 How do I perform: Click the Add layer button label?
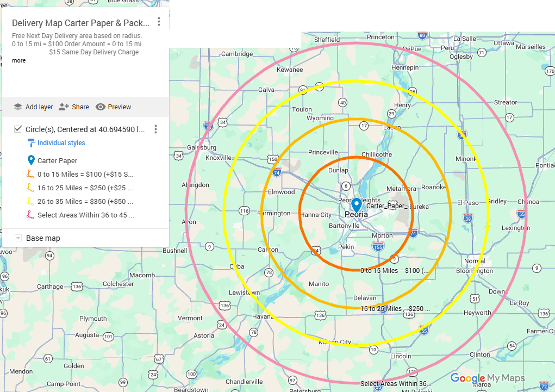point(39,107)
